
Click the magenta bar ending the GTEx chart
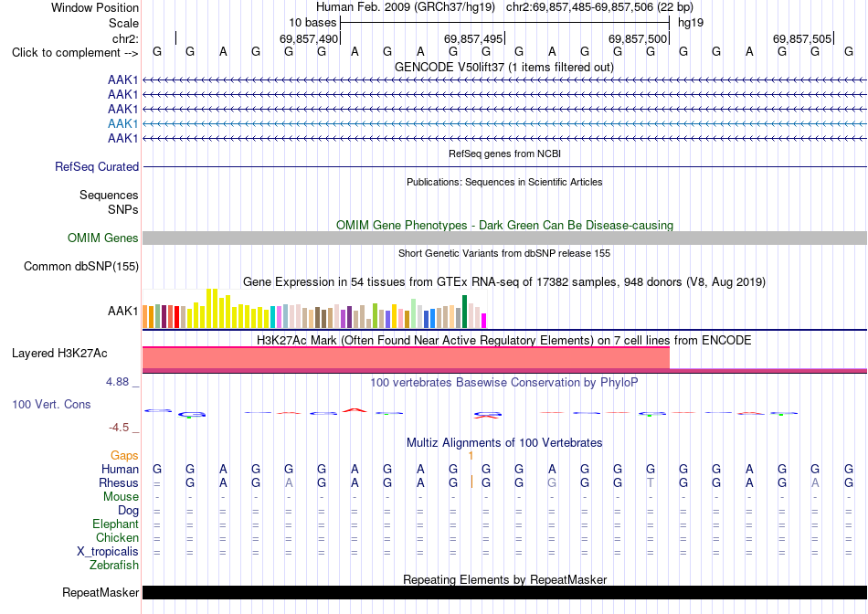point(484,321)
